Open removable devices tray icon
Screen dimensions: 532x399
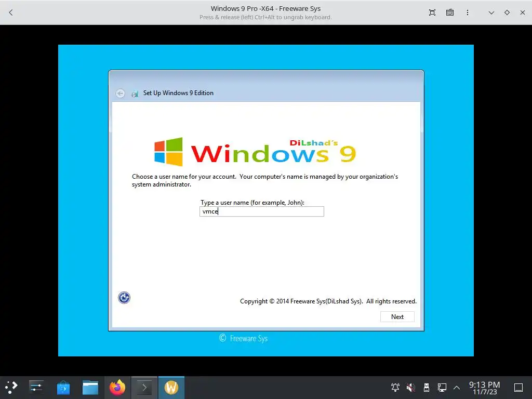click(x=427, y=387)
